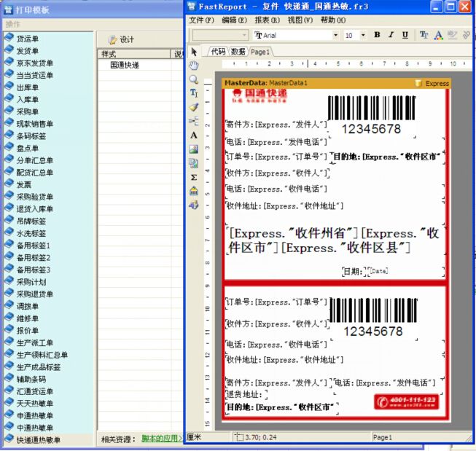The height and width of the screenshot is (451, 476).
Task: Select the 国通快递 logo image
Action: (260, 95)
